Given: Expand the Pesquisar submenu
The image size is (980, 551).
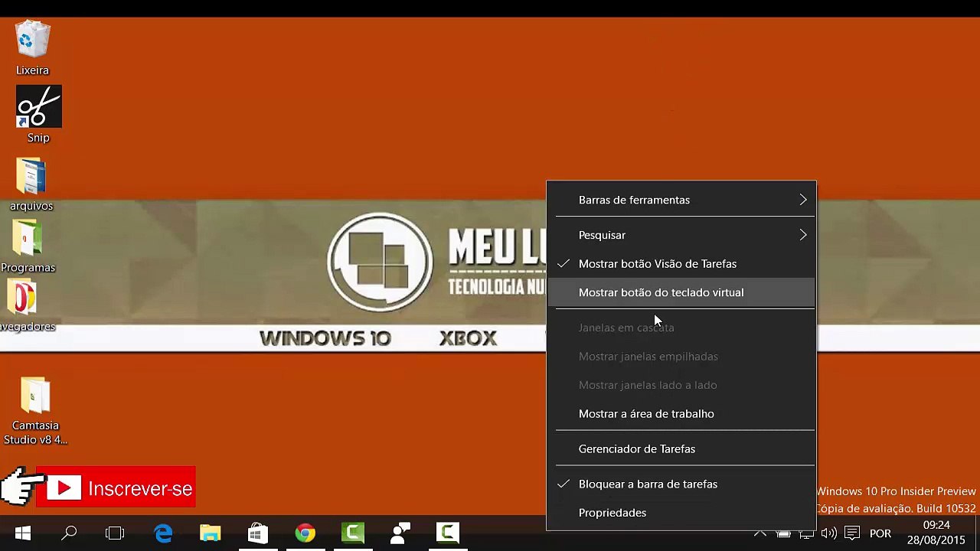Looking at the screenshot, I should [681, 235].
